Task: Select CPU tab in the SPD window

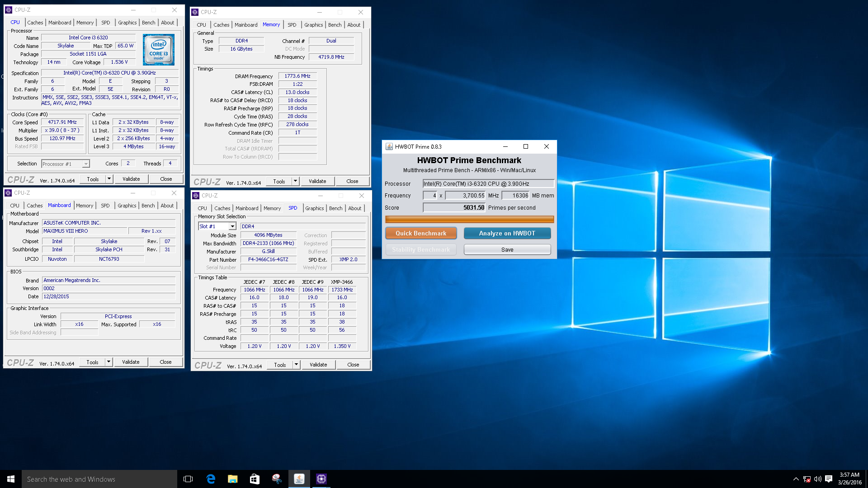Action: [203, 208]
